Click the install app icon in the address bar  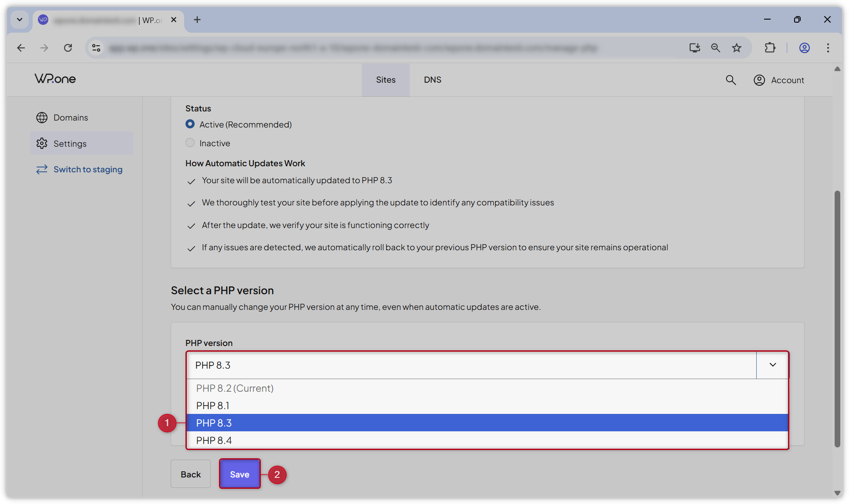click(x=694, y=48)
